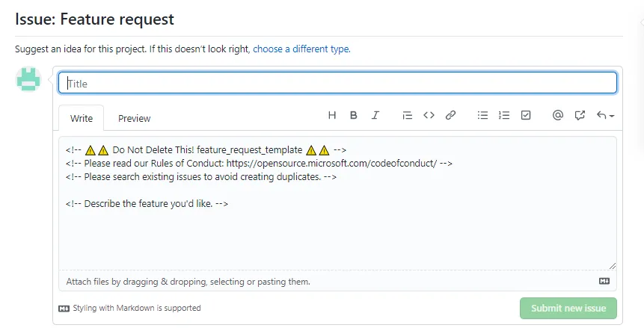644x328 pixels.
Task: Mention a user with the @ icon
Action: [x=557, y=116]
